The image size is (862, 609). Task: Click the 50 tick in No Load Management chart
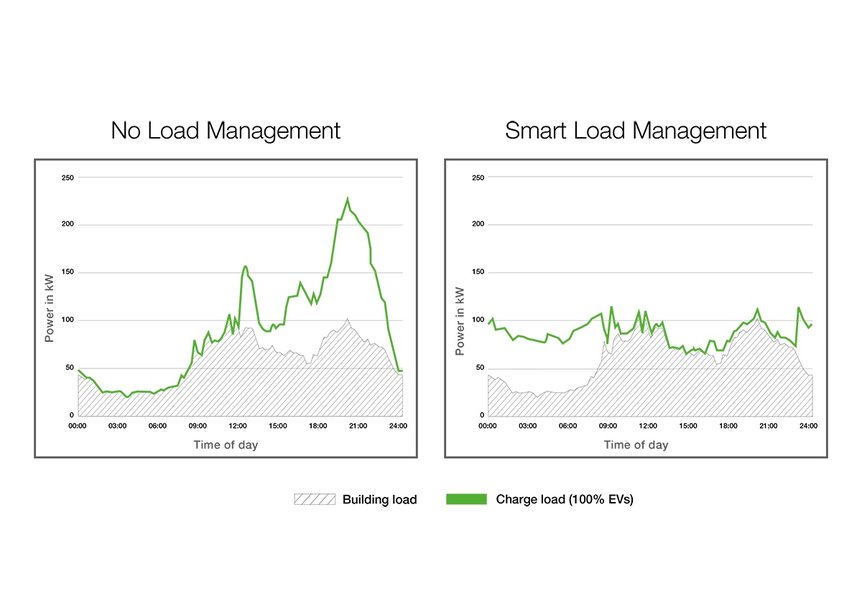[x=69, y=368]
